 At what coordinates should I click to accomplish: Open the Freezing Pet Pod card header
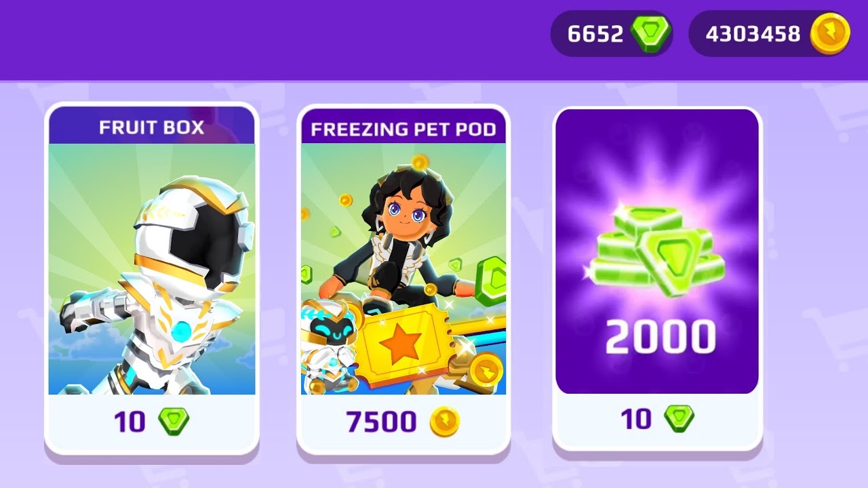click(x=403, y=128)
